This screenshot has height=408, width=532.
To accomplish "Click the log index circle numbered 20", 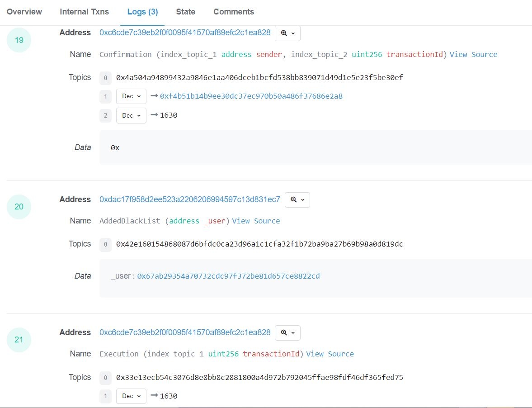I will click(x=19, y=207).
